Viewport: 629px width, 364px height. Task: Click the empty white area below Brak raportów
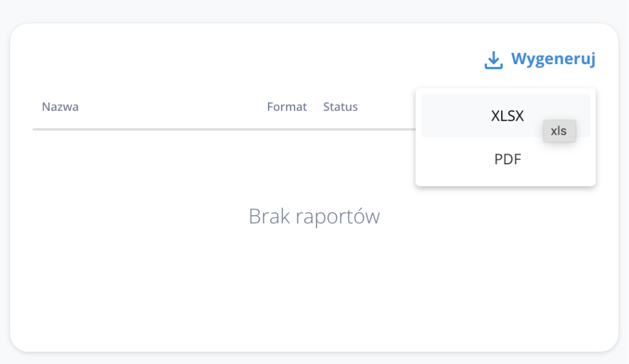314,289
